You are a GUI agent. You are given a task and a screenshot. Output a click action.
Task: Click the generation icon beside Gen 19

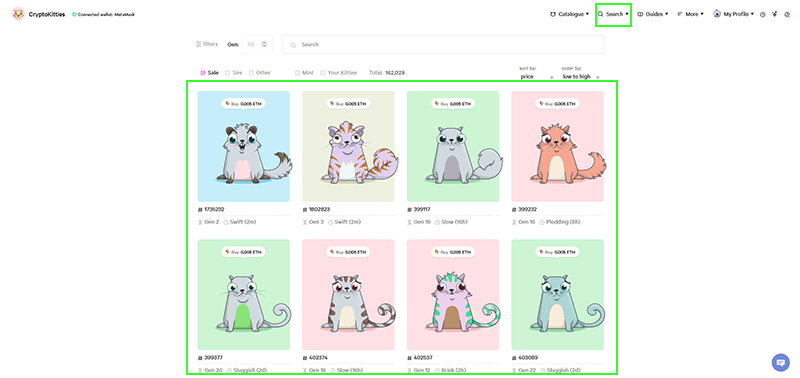(x=409, y=222)
